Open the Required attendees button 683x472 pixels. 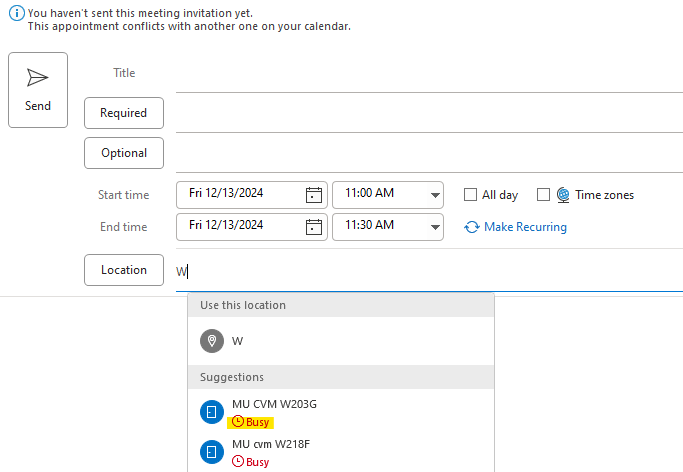click(124, 113)
